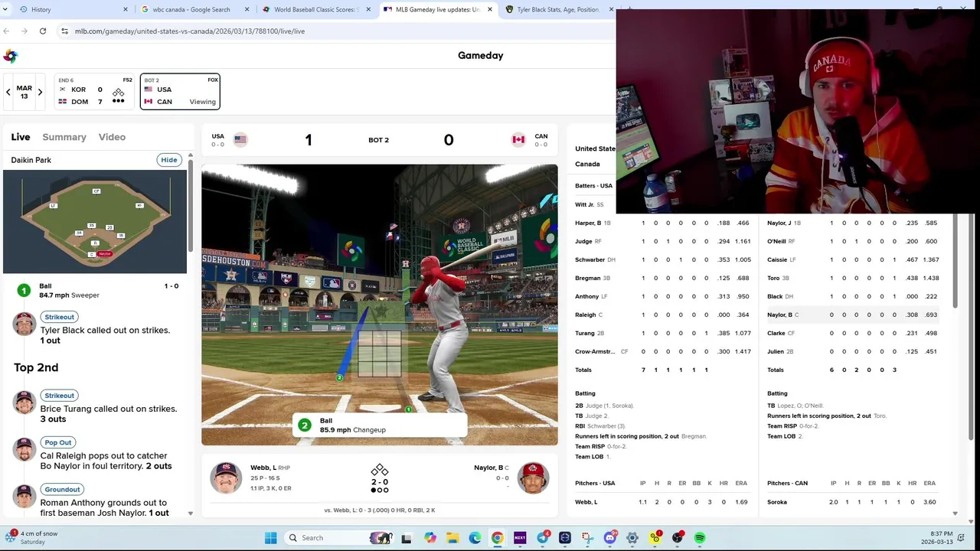Open Spotify from the taskbar
This screenshot has height=551, width=980.
click(700, 538)
